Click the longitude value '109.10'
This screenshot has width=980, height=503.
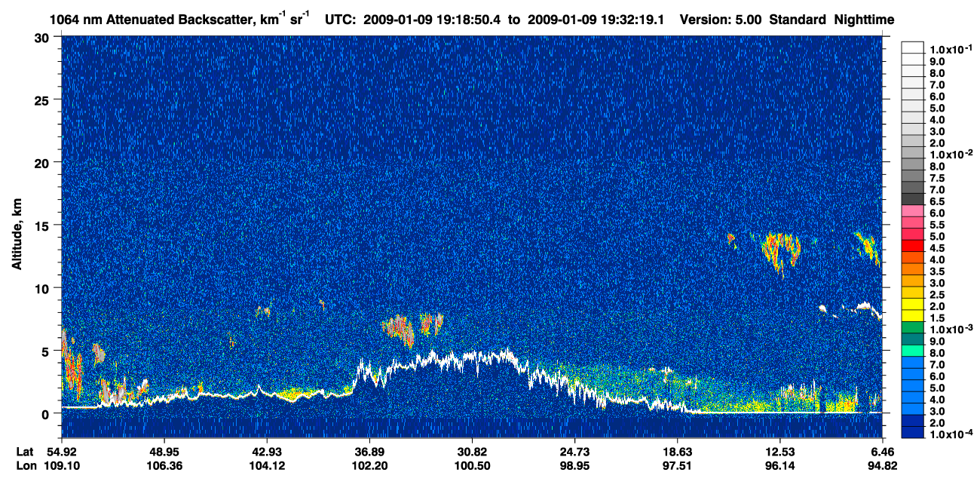point(61,465)
